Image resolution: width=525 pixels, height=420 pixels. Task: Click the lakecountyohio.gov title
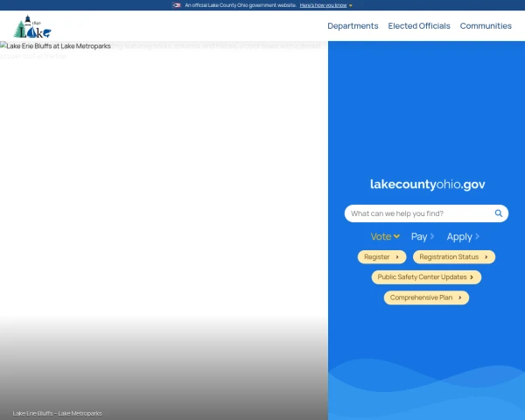[x=427, y=185]
